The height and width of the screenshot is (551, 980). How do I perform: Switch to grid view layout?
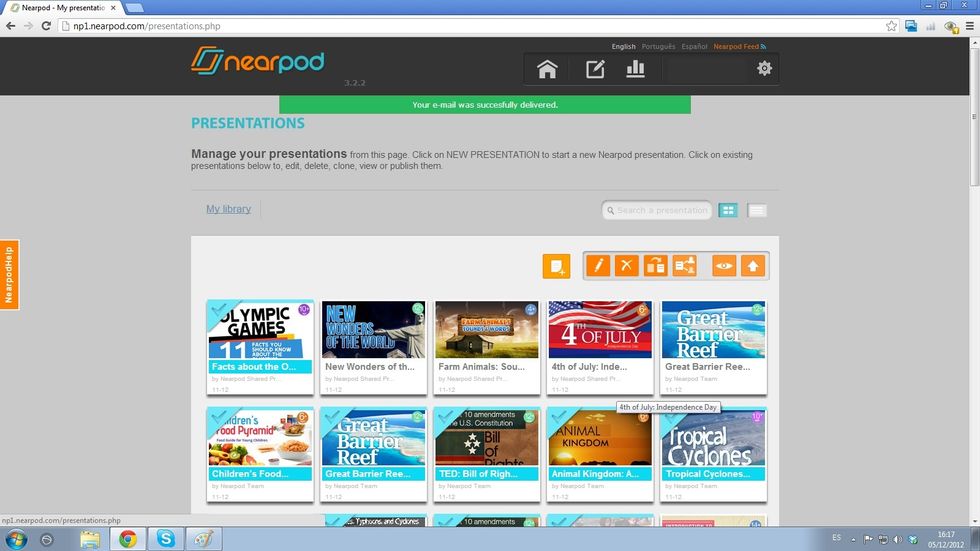pos(728,211)
